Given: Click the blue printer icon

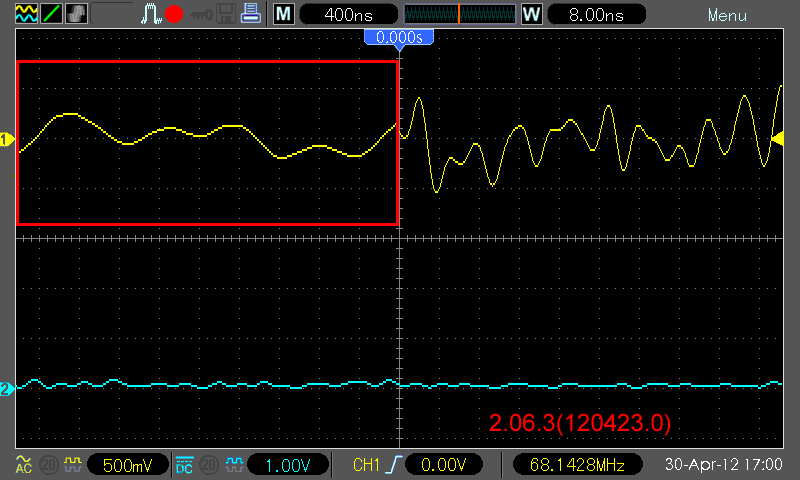Looking at the screenshot, I should click(x=251, y=14).
